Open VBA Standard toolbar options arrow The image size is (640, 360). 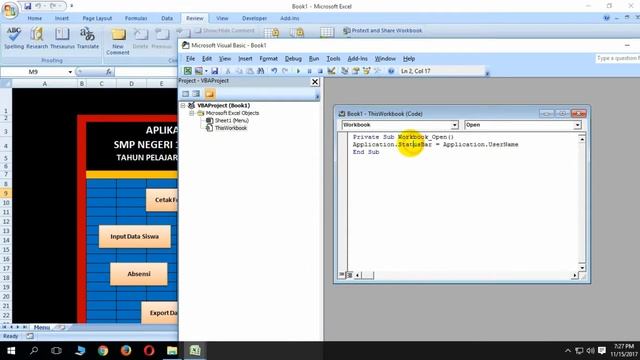click(x=487, y=73)
